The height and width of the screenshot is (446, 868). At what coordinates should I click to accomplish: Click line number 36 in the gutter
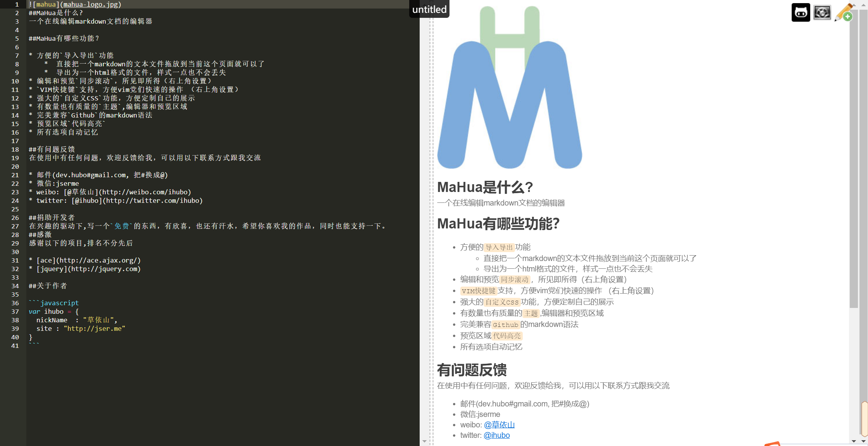coord(15,303)
